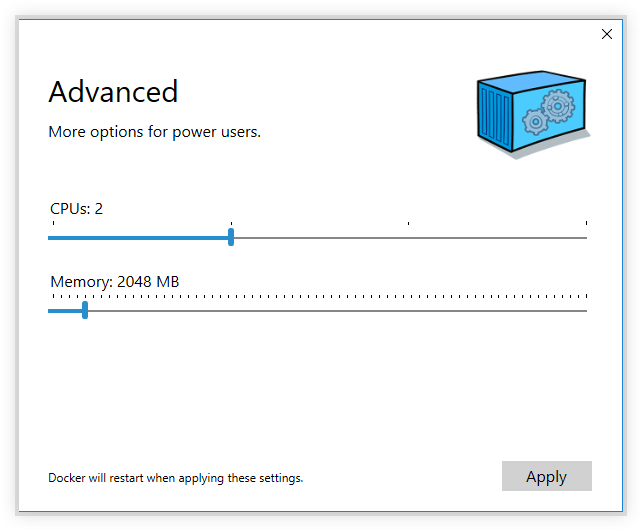Viewport: 642px width, 531px height.
Task: Click the rightmost end of the CPUs slider
Action: click(585, 237)
